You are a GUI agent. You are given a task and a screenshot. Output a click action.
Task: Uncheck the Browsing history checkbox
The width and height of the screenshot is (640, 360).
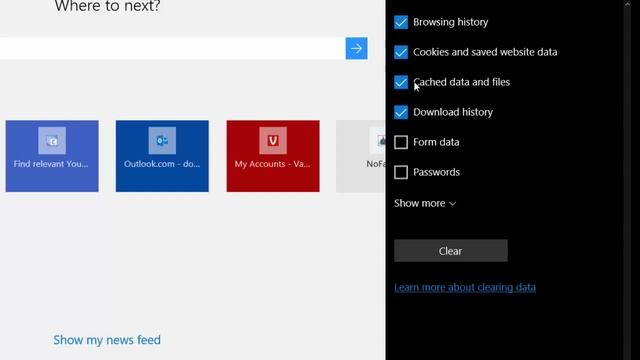[401, 22]
